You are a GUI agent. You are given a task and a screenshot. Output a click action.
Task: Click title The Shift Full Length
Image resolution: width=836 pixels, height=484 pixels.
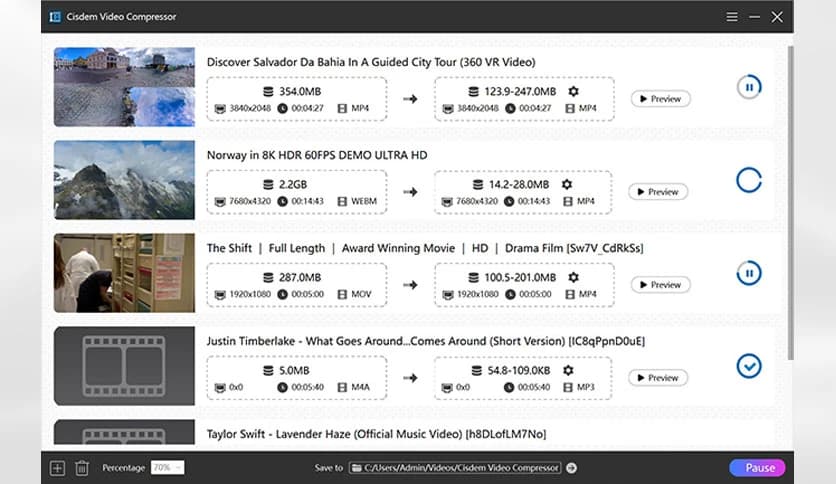(425, 248)
